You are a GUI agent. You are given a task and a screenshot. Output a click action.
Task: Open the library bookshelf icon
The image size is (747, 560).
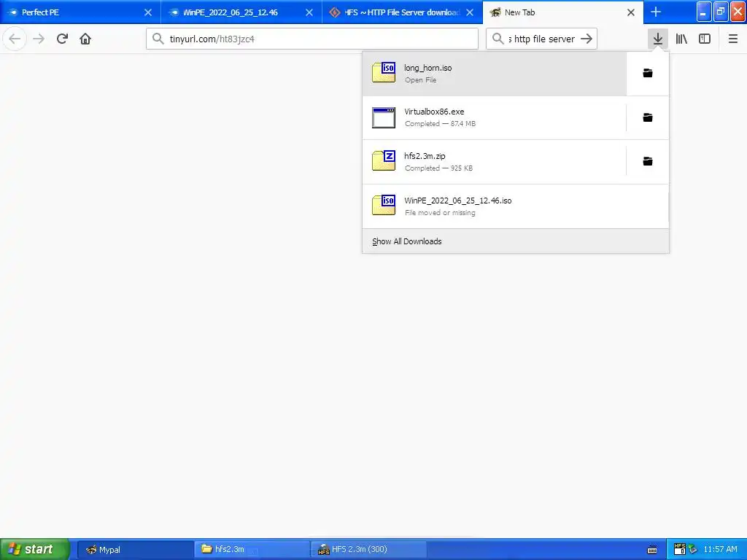681,39
